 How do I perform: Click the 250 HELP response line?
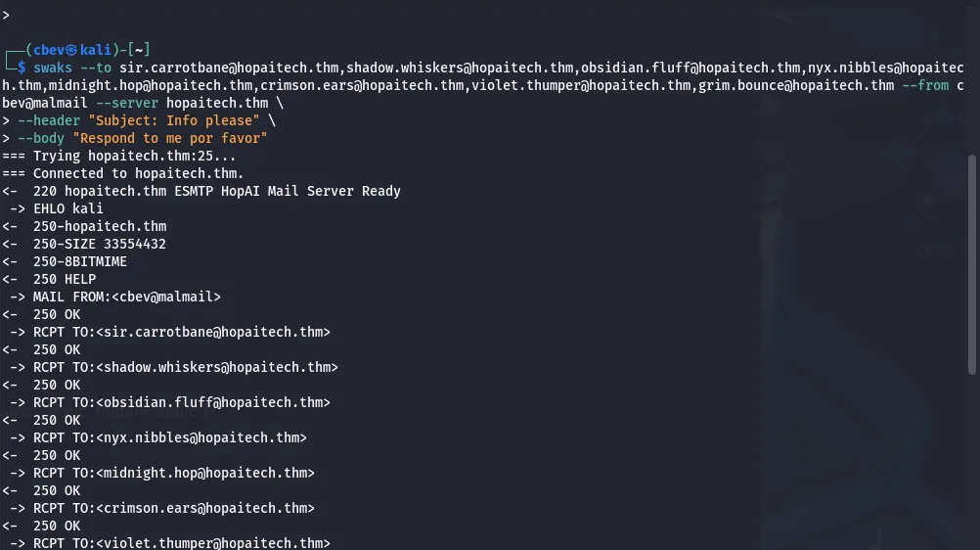point(65,279)
